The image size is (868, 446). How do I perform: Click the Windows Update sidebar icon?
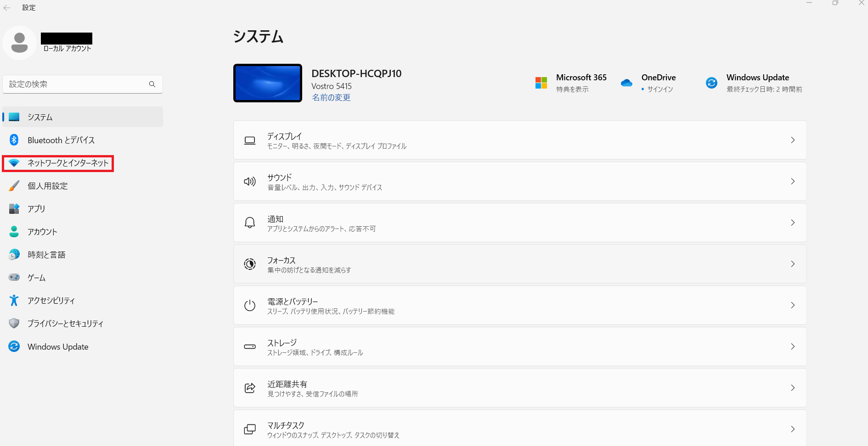pos(14,346)
